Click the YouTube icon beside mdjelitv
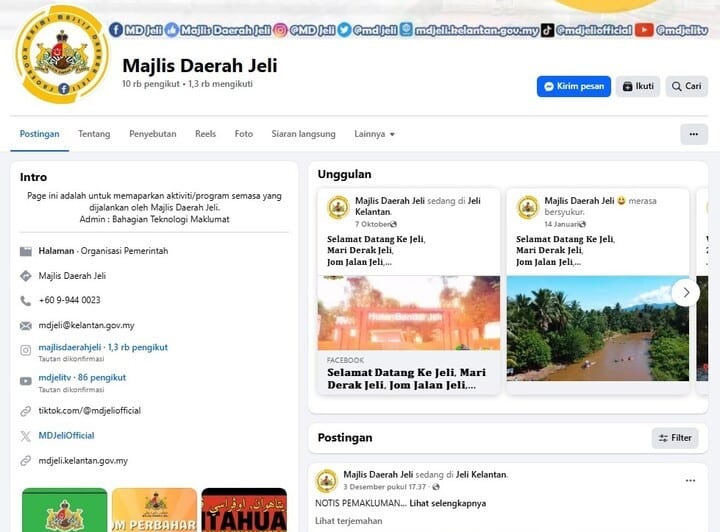Image resolution: width=720 pixels, height=532 pixels. click(x=26, y=381)
